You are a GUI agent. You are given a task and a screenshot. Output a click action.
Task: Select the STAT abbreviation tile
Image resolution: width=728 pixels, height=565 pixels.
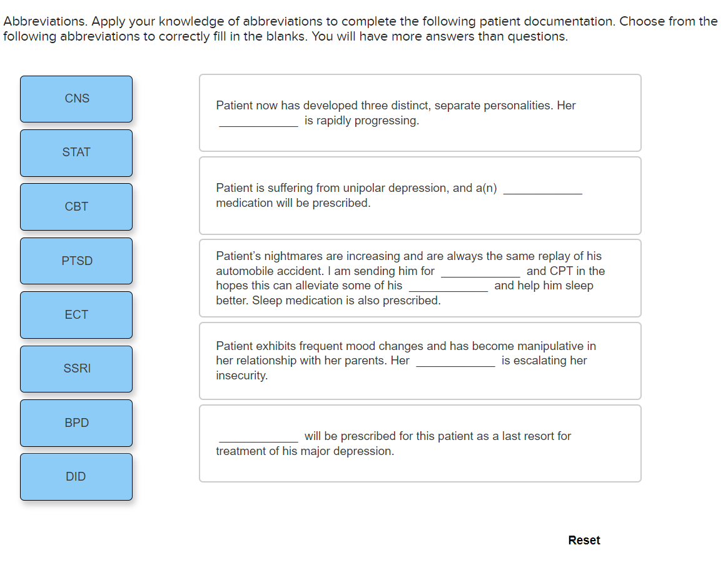pos(76,152)
